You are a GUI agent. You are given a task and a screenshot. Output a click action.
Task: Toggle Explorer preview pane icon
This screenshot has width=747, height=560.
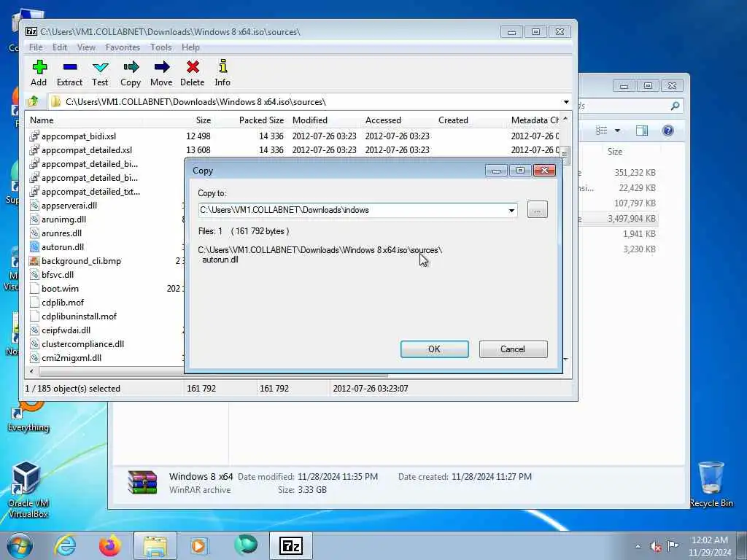click(642, 131)
